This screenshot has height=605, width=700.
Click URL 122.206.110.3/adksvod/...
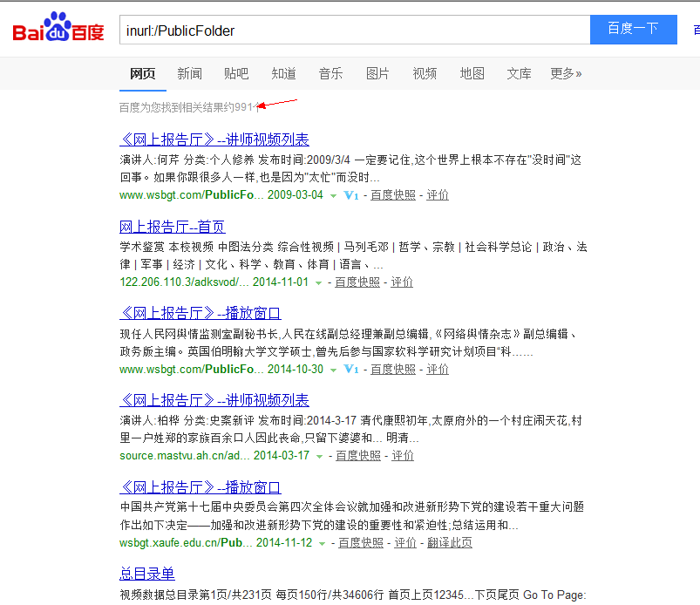[184, 282]
